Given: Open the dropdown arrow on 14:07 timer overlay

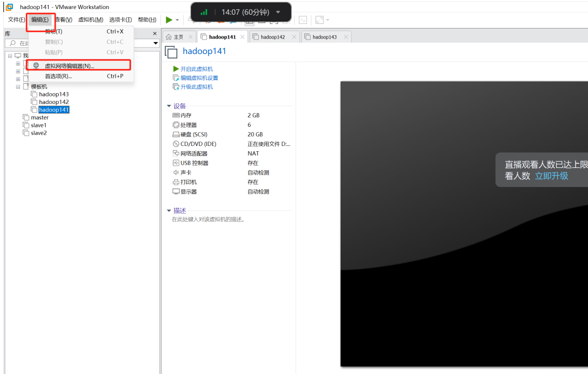Looking at the screenshot, I should (x=278, y=12).
